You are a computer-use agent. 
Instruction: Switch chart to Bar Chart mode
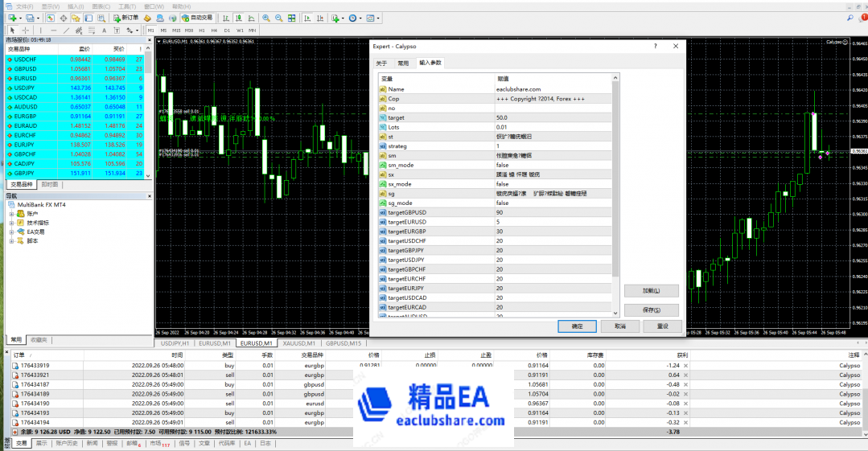(226, 18)
